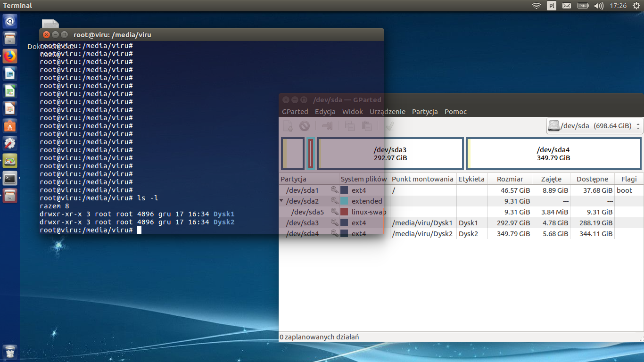Click the System plików column header

pos(365,179)
